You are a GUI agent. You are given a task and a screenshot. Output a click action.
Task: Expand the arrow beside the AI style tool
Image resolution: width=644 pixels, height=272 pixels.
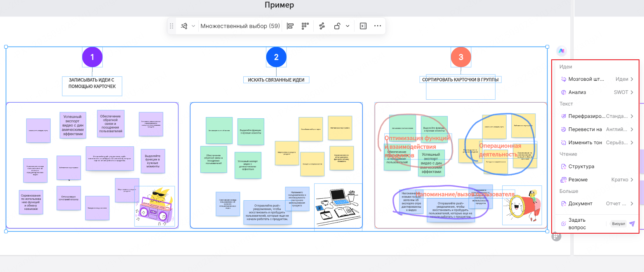coord(193,26)
